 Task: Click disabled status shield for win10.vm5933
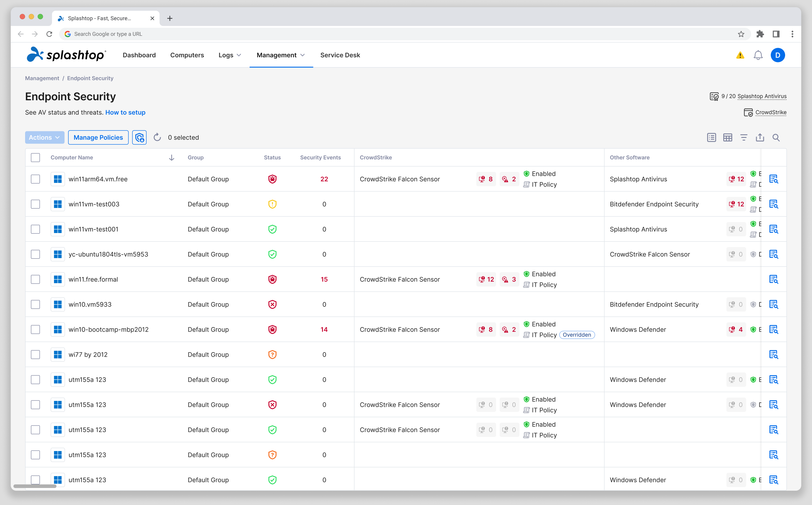[x=272, y=304]
